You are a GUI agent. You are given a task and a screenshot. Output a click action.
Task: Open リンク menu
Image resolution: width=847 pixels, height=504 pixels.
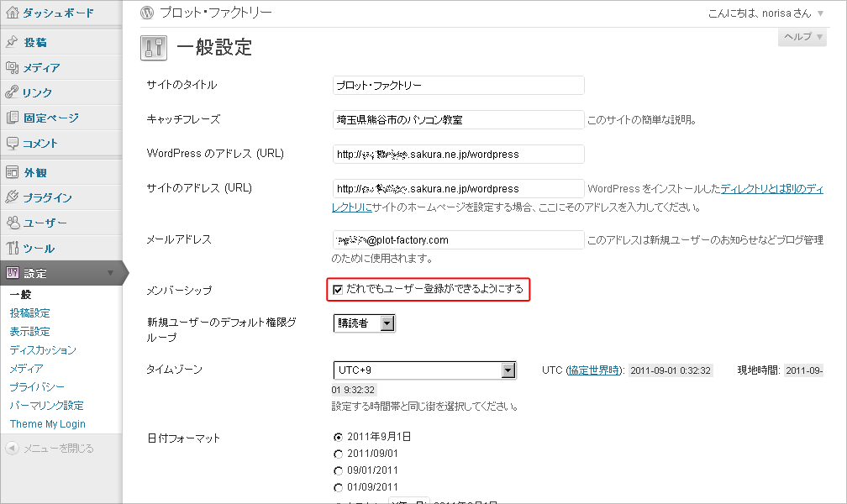(x=37, y=93)
